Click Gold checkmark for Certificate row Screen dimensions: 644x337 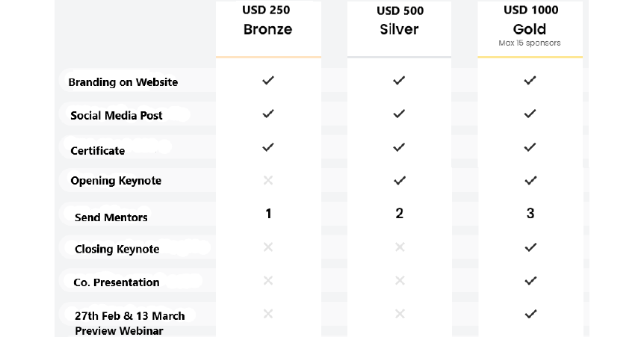(x=530, y=147)
